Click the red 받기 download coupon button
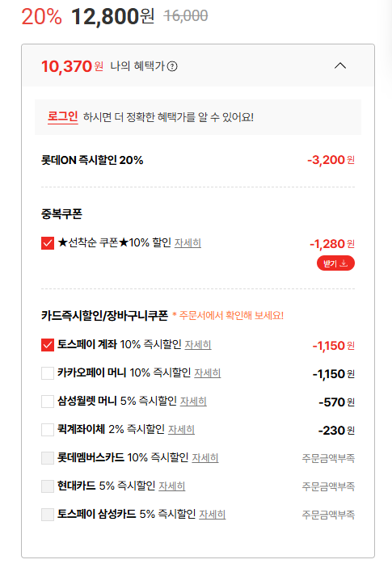Viewport: 392px width, 568px height. point(335,263)
